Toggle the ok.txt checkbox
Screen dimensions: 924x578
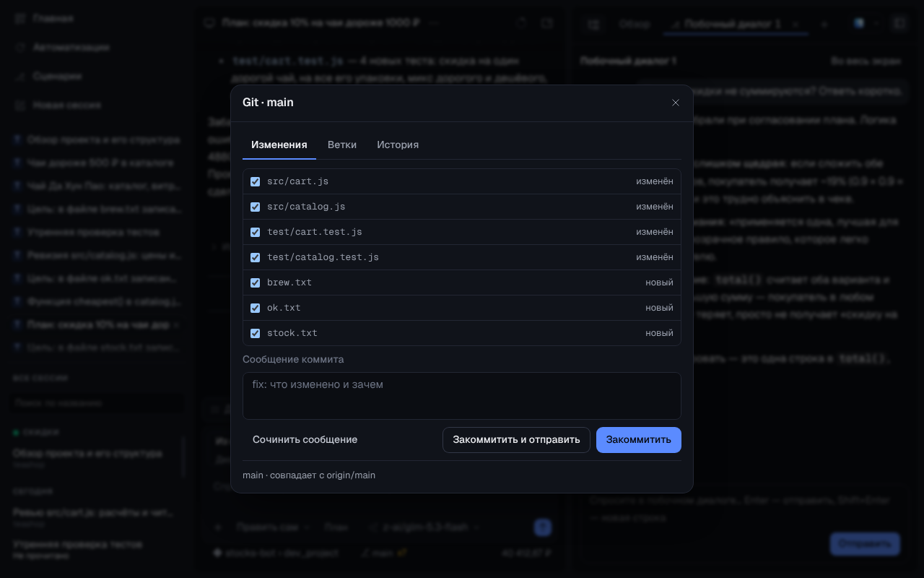point(255,308)
